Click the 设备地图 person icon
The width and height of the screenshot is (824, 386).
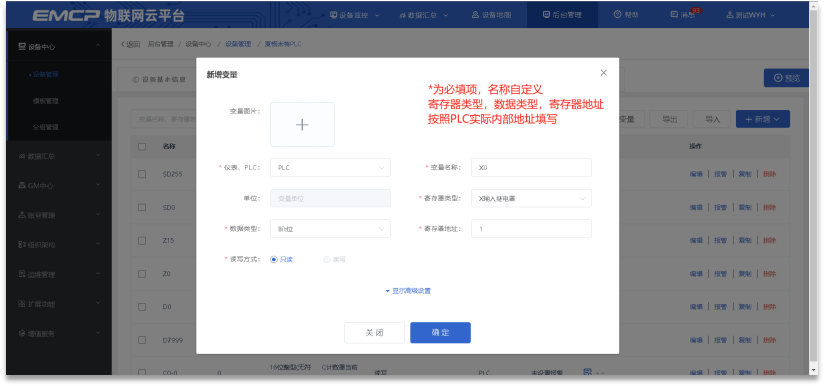[475, 15]
